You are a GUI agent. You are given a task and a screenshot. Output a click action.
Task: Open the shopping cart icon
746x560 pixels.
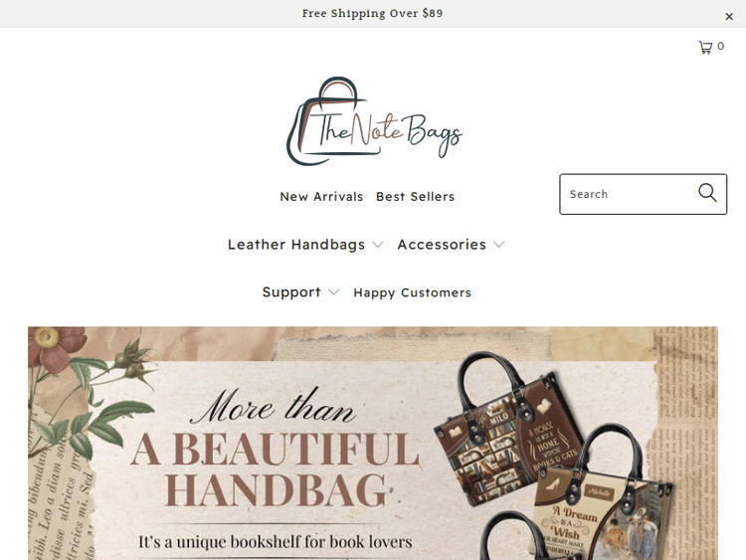coord(705,47)
